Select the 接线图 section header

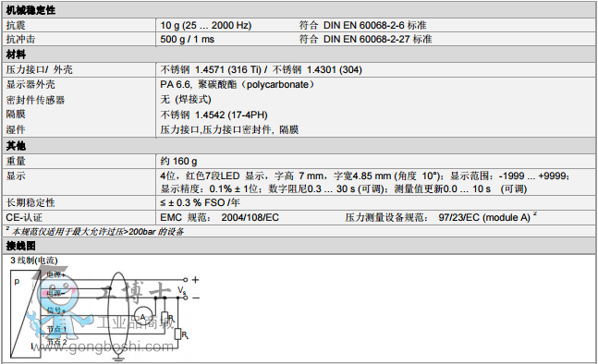point(20,246)
